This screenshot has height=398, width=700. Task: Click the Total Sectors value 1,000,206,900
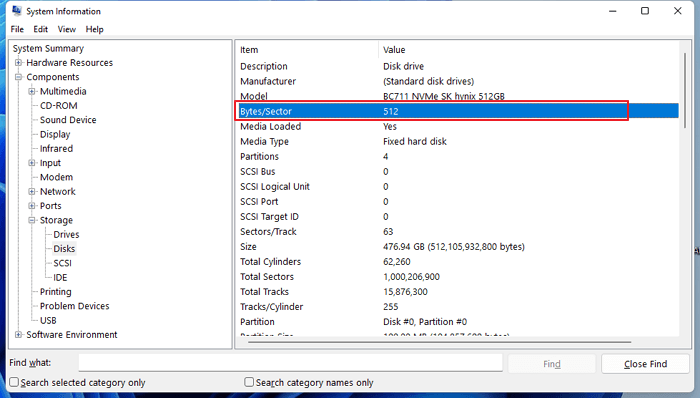pos(411,277)
